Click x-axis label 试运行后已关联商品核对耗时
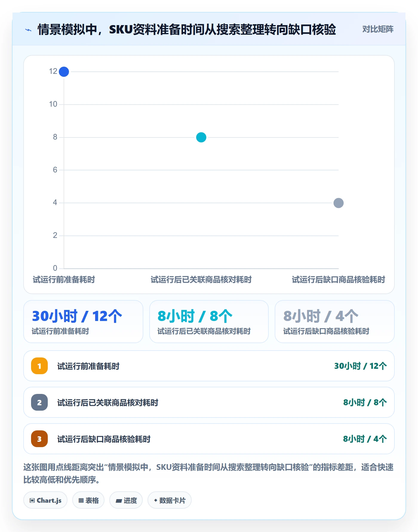This screenshot has width=418, height=532. point(201,280)
